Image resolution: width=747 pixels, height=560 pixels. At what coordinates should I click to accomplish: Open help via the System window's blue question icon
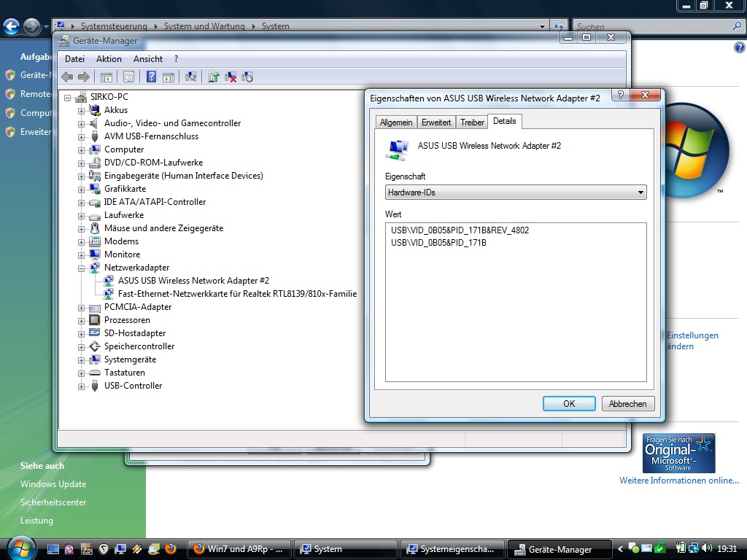pos(740,47)
